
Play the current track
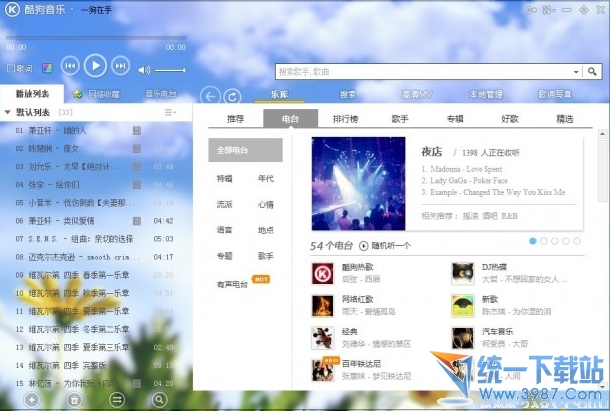(x=95, y=66)
